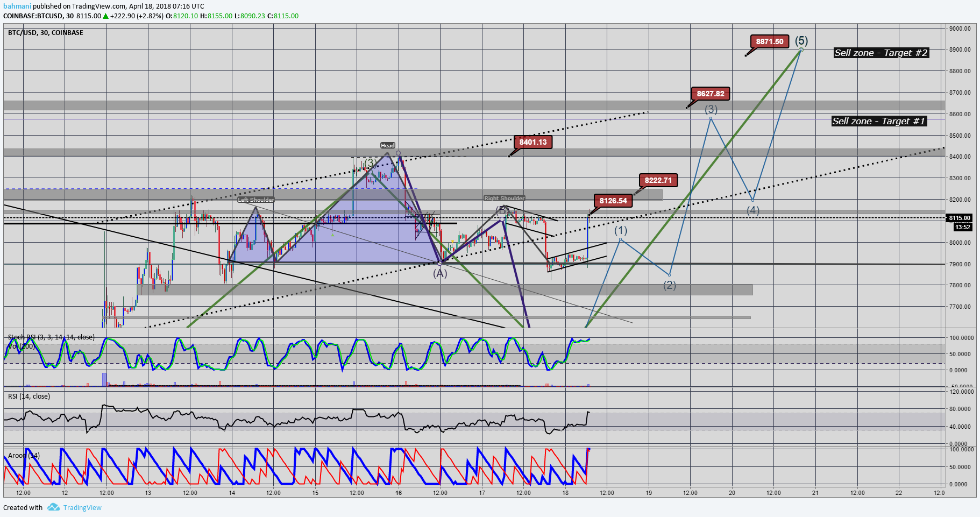Image resolution: width=980 pixels, height=517 pixels.
Task: Click the date 19 on time axis
Action: (x=649, y=493)
